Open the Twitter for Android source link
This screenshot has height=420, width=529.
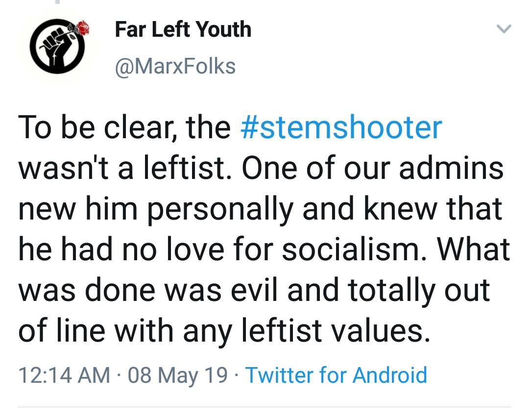(336, 375)
